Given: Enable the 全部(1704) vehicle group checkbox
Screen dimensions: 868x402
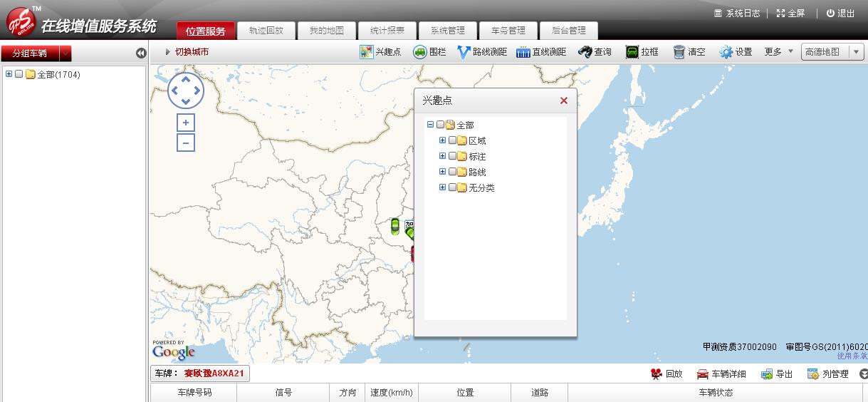Looking at the screenshot, I should [19, 74].
